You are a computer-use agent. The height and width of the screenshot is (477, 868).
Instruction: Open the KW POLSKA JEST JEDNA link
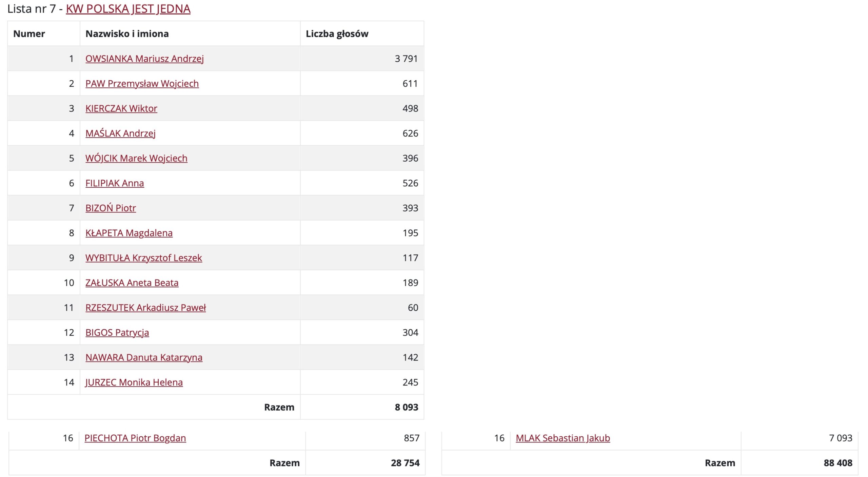pos(128,9)
